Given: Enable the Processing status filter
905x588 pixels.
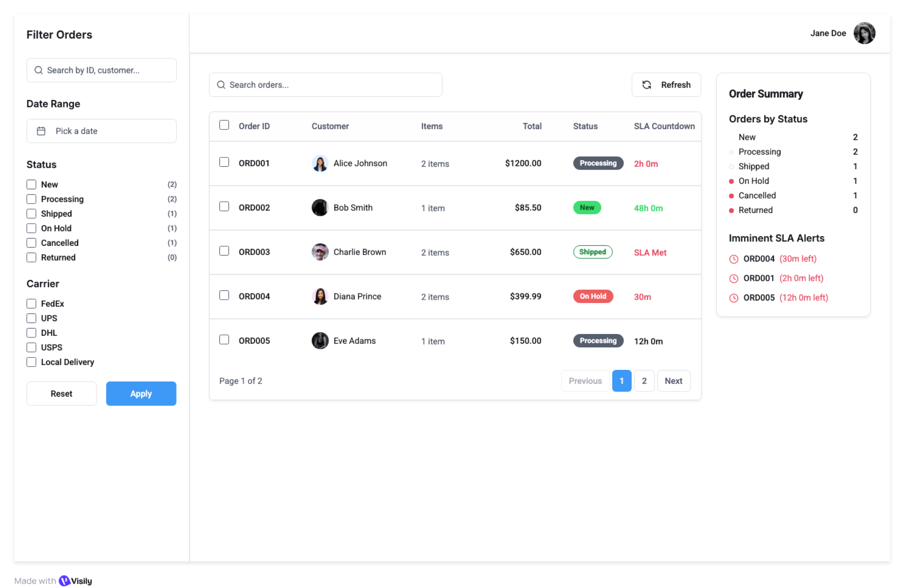Looking at the screenshot, I should point(32,199).
